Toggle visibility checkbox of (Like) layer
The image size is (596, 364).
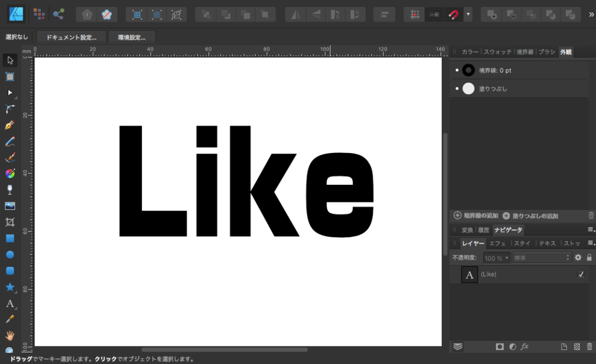point(581,274)
